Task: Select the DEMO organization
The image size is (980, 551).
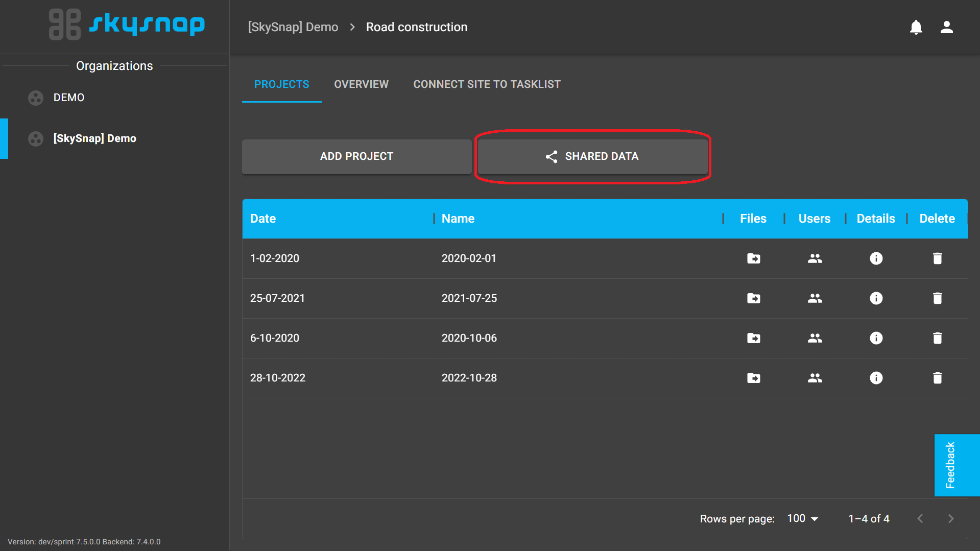Action: 68,98
